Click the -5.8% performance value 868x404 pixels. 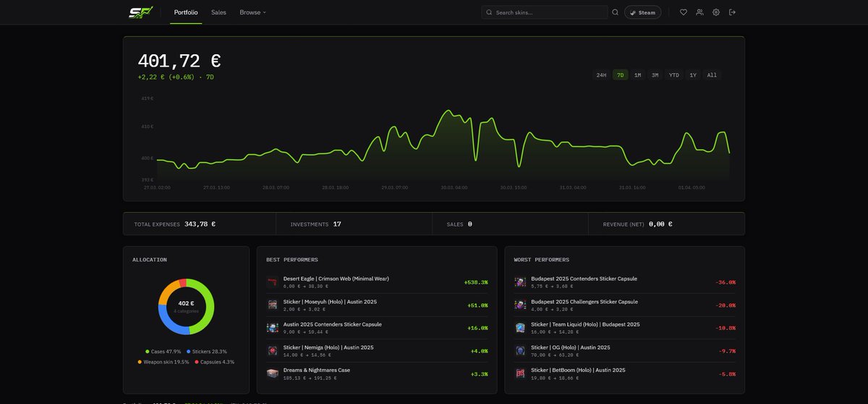[727, 374]
